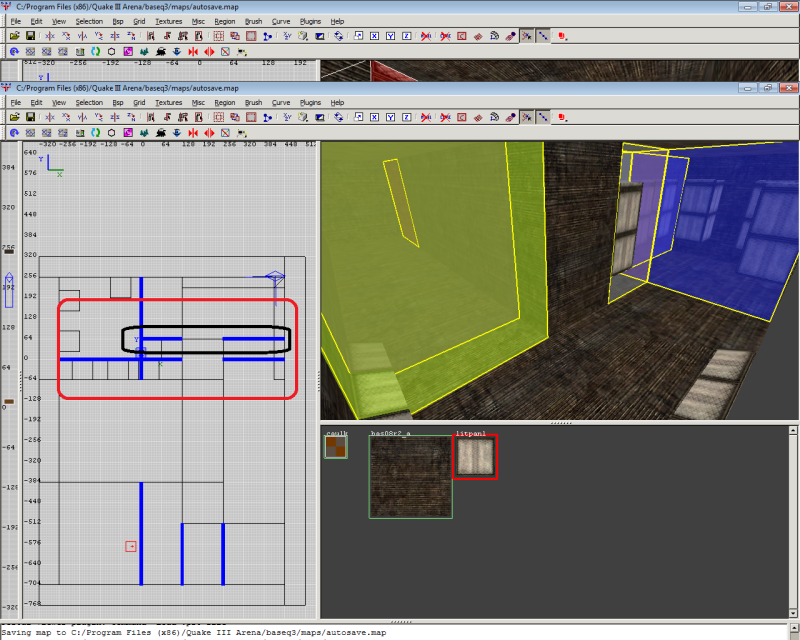Click CSG Merge icon in front window
The height and width of the screenshot is (640, 800).
235,117
